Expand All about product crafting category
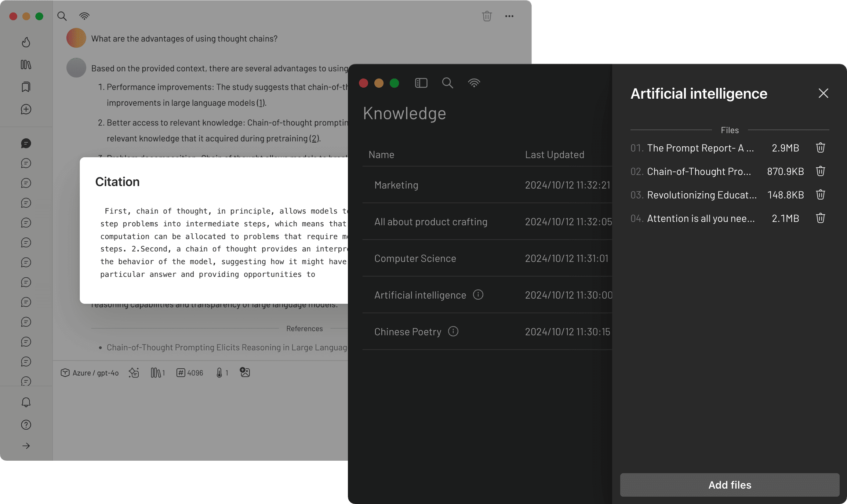 click(x=430, y=222)
